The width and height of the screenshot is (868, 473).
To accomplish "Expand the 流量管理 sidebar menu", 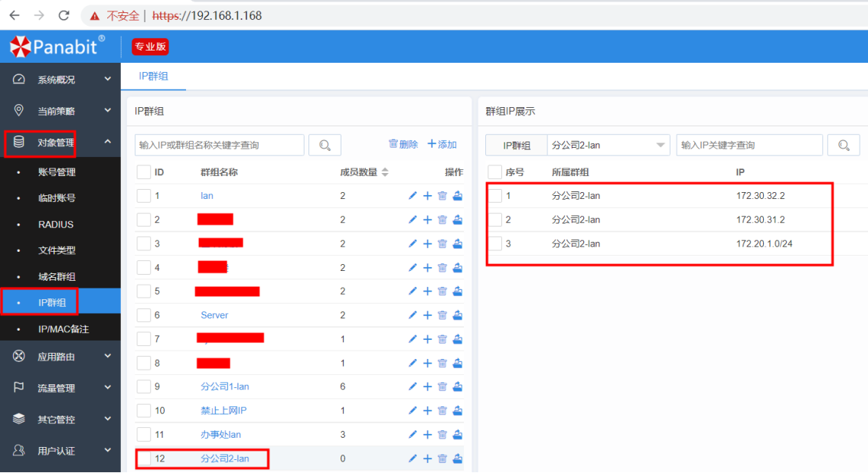I will click(60, 388).
